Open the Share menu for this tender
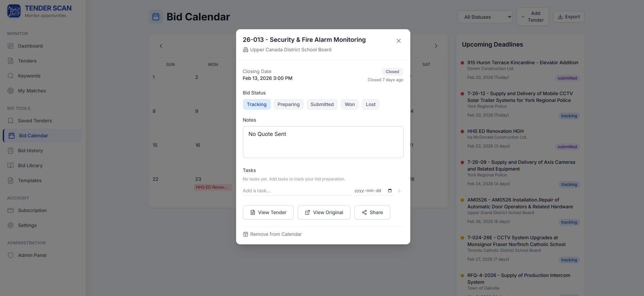Screen dimensions: 644x296 pyautogui.click(x=372, y=212)
